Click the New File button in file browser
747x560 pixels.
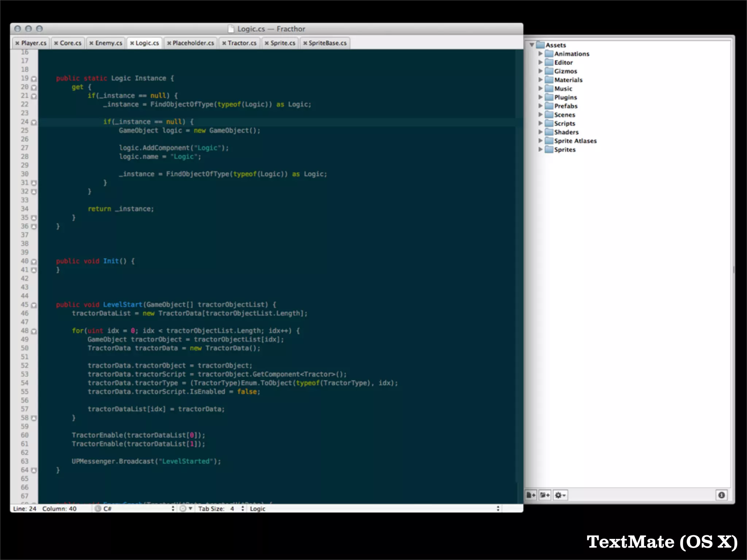click(531, 495)
